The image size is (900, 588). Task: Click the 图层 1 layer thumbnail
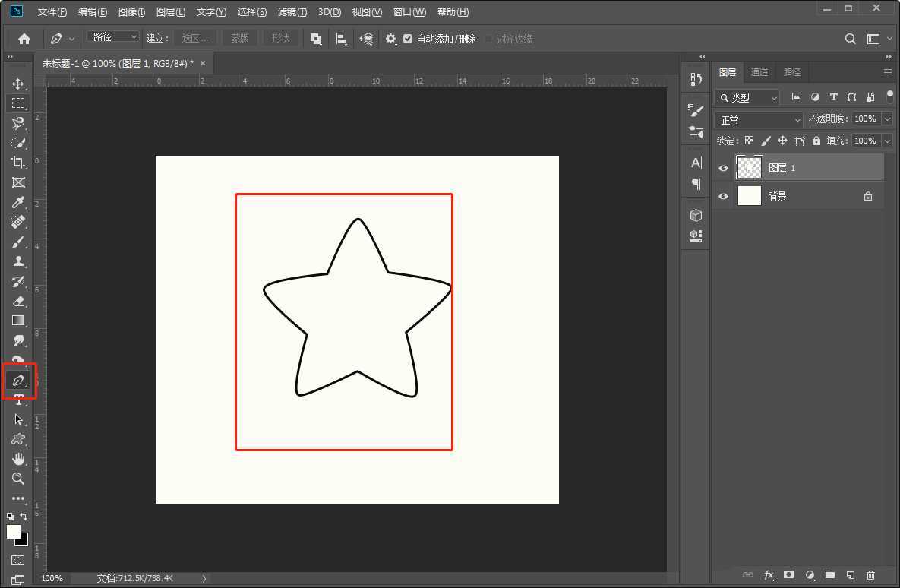point(750,168)
